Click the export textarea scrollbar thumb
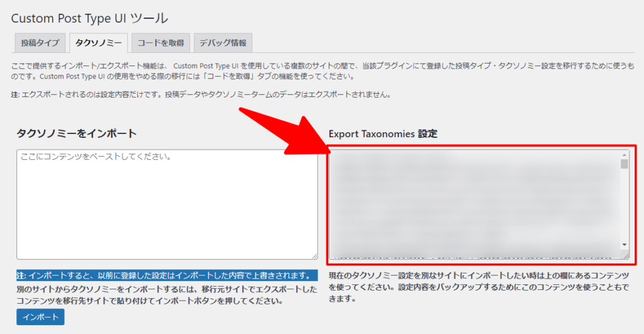The width and height of the screenshot is (644, 334). (625, 165)
